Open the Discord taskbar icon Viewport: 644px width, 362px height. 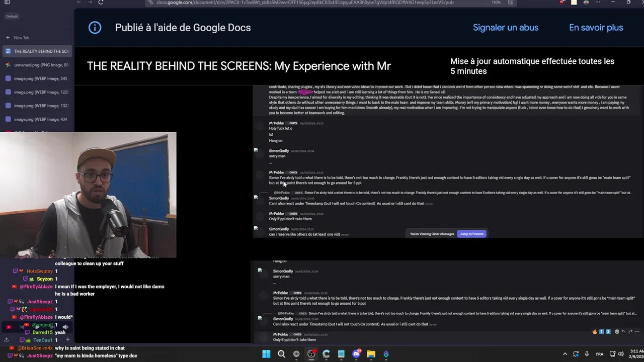coord(356,354)
